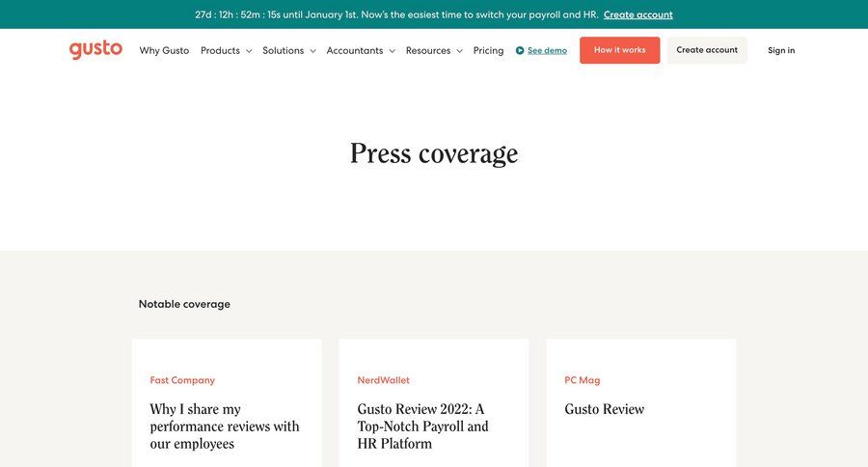The height and width of the screenshot is (467, 868).
Task: Click the Create account button in navbar
Action: point(707,50)
